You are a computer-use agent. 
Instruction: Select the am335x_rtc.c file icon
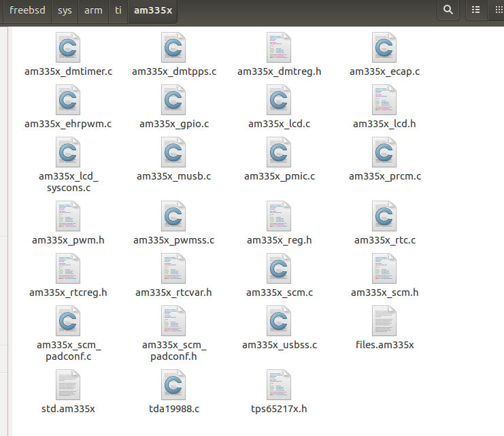(384, 216)
